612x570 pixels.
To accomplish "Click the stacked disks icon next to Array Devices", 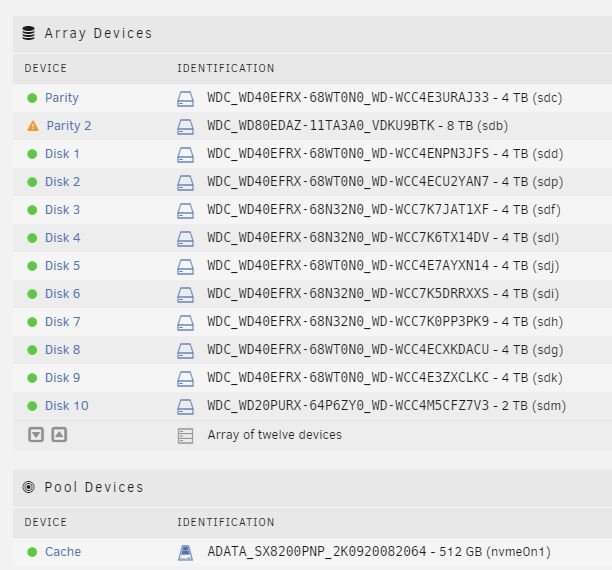I will point(28,33).
